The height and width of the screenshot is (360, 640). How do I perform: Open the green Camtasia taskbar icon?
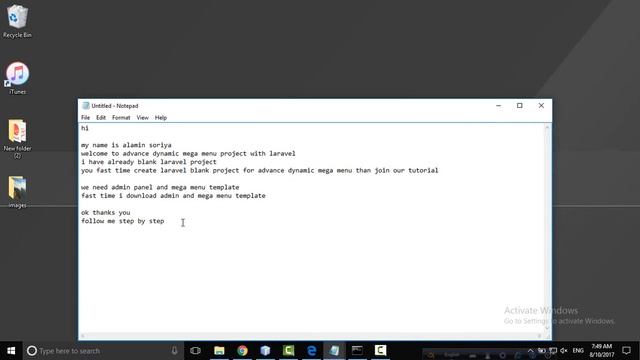click(289, 351)
